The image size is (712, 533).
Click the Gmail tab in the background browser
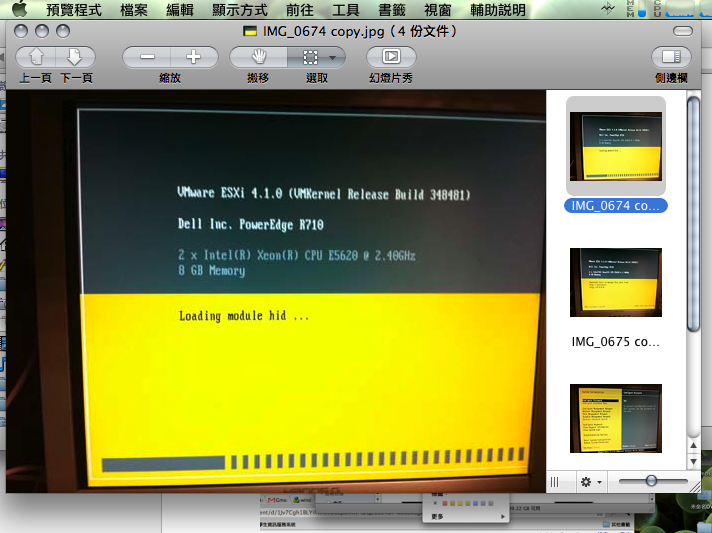277,500
